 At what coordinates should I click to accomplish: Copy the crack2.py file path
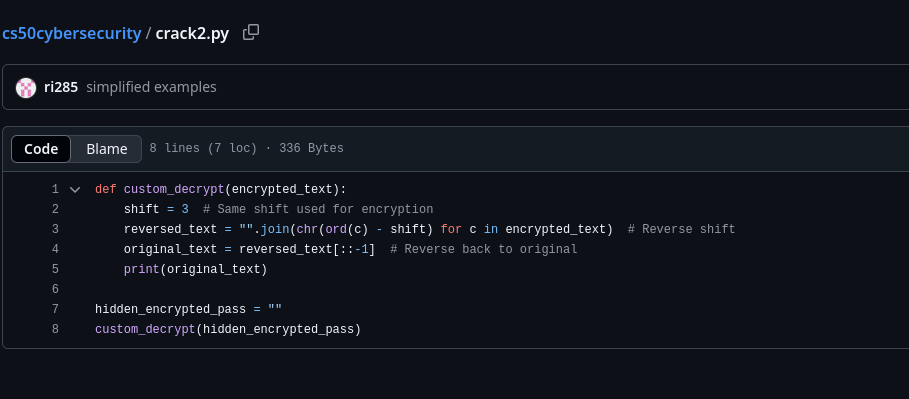click(251, 32)
